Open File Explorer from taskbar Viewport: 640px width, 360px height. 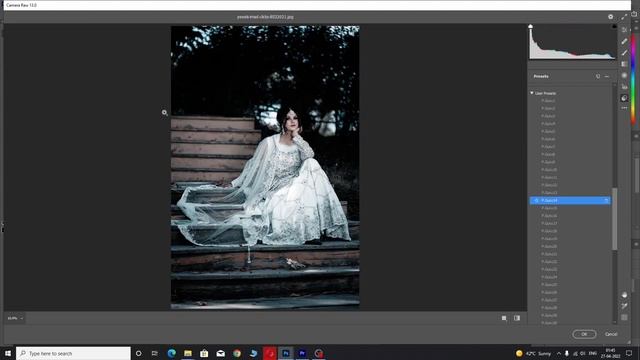click(x=188, y=353)
